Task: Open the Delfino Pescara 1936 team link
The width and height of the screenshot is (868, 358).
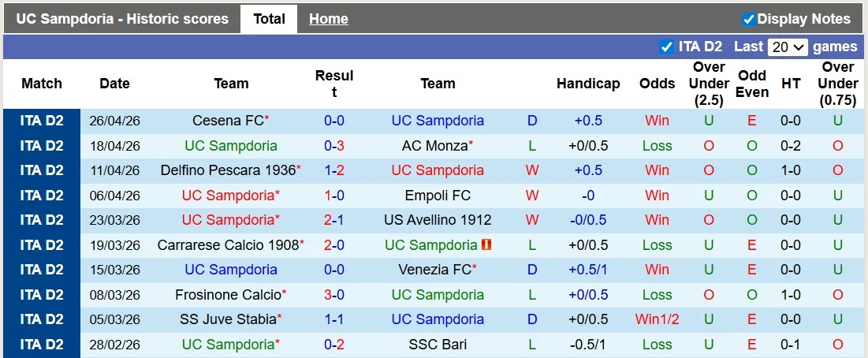Action: click(228, 170)
